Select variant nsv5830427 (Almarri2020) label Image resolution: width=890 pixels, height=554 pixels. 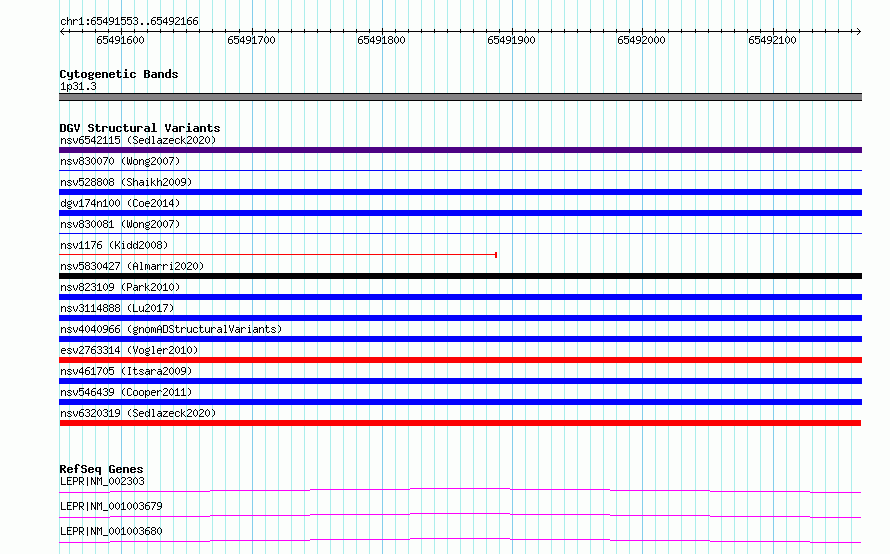point(132,266)
